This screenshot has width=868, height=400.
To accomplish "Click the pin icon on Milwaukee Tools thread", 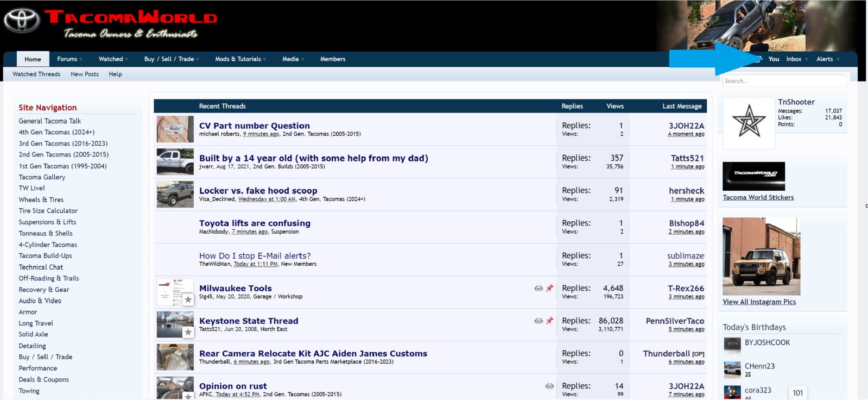I will (549, 289).
